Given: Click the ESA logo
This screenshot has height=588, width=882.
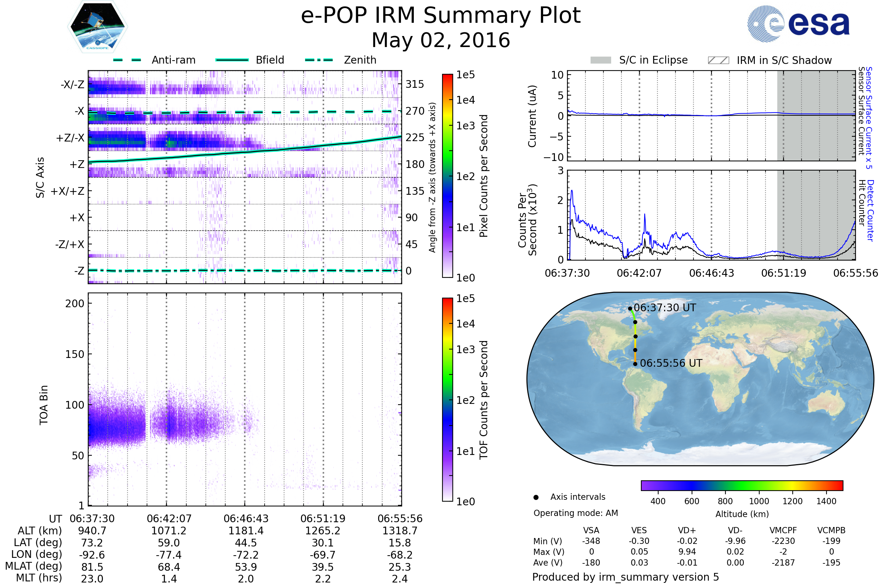Looking at the screenshot, I should tap(798, 24).
